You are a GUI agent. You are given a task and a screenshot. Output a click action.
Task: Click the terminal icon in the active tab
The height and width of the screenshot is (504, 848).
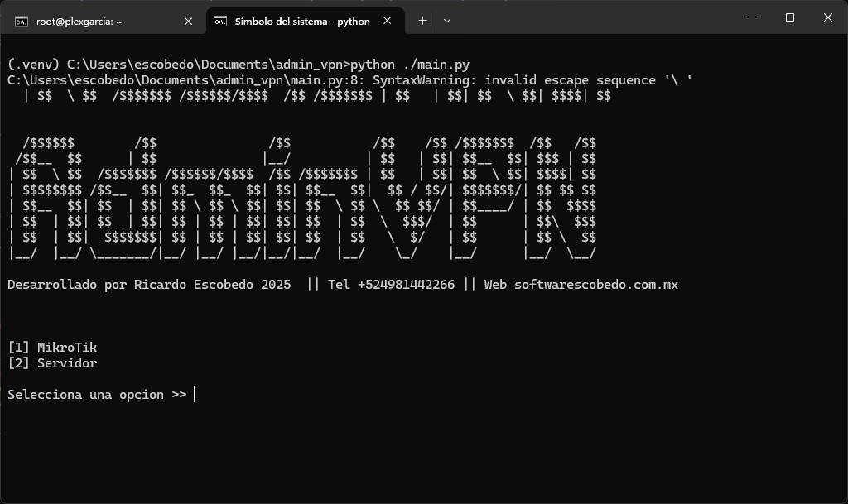219,21
